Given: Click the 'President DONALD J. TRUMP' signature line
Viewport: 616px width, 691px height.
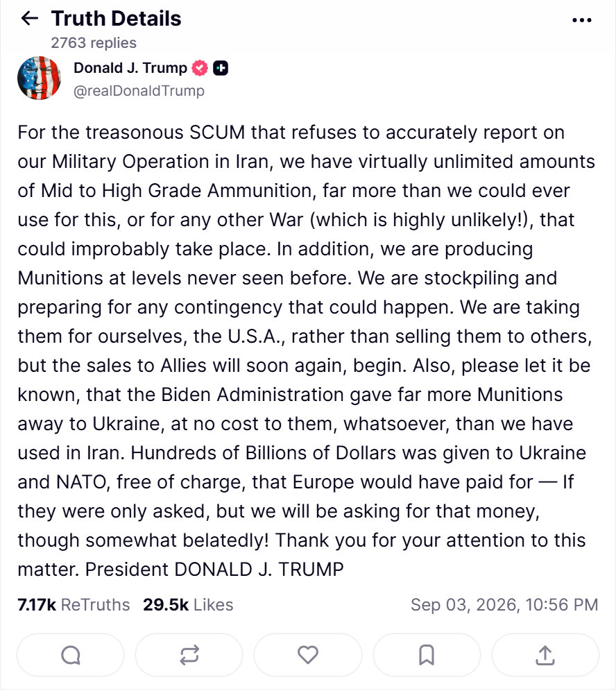Looking at the screenshot, I should click(x=214, y=570).
